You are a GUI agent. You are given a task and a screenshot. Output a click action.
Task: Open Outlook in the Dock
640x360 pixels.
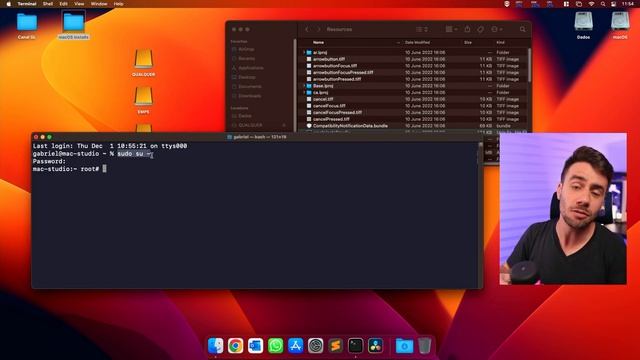tap(256, 346)
